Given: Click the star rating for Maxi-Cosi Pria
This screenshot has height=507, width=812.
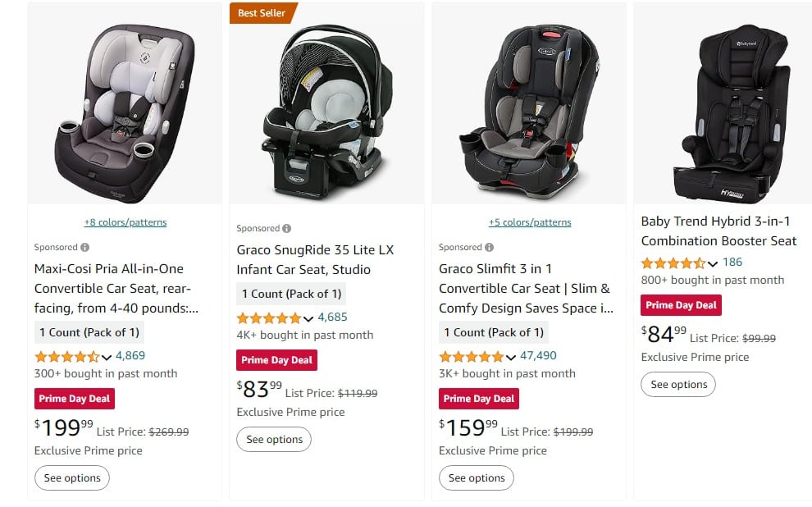Looking at the screenshot, I should click(67, 357).
